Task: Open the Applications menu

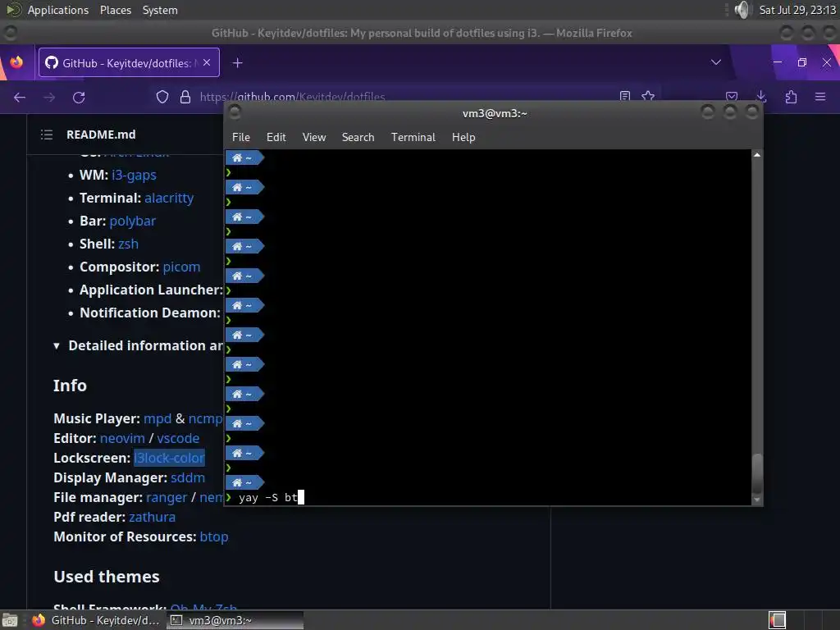Action: tap(58, 10)
